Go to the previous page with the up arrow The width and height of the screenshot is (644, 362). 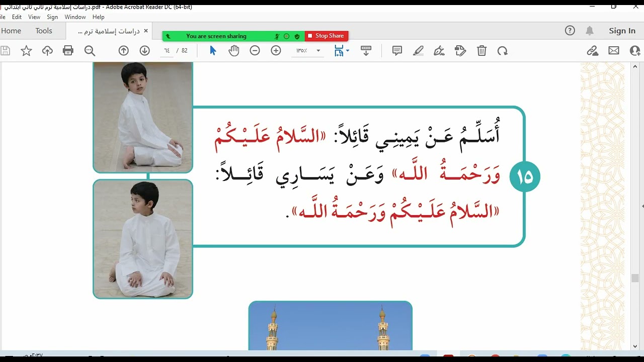click(x=124, y=51)
